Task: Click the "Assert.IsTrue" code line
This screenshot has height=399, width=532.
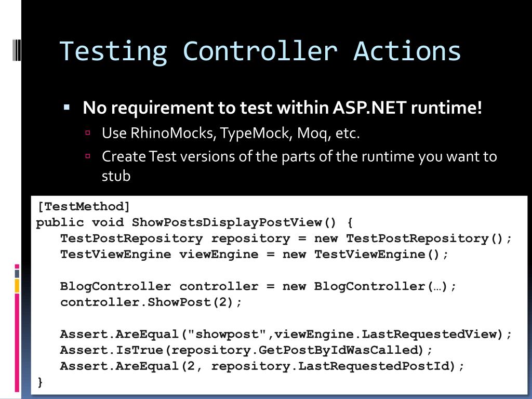Action: [x=246, y=350]
